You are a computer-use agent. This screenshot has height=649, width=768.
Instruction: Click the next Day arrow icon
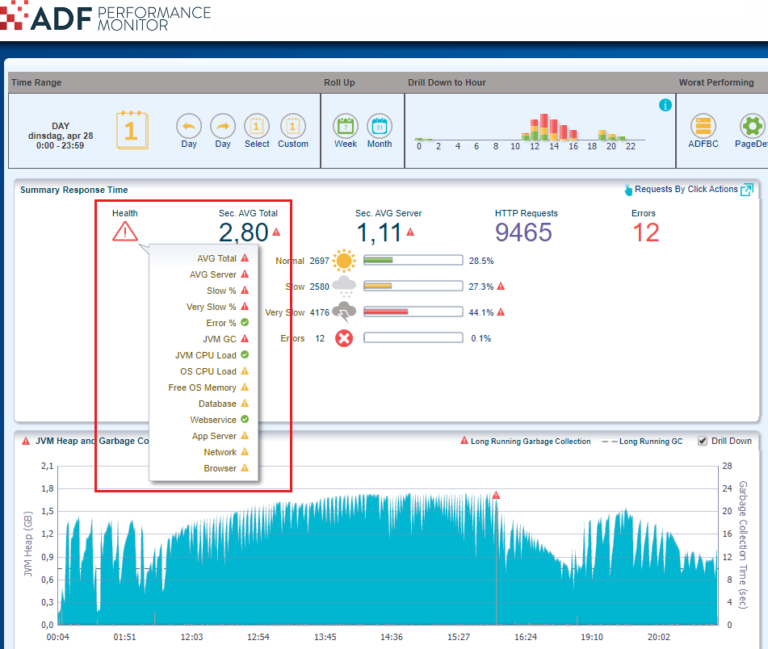click(223, 126)
